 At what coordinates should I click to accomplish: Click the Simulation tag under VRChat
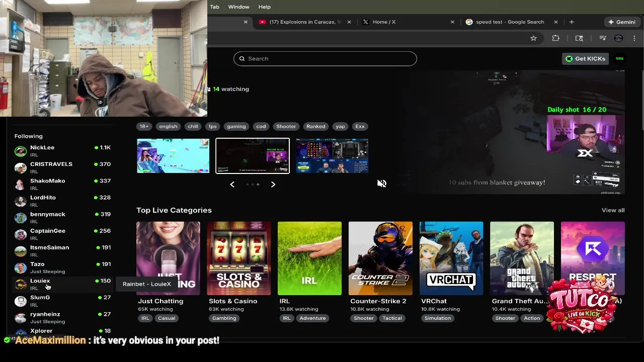click(438, 318)
